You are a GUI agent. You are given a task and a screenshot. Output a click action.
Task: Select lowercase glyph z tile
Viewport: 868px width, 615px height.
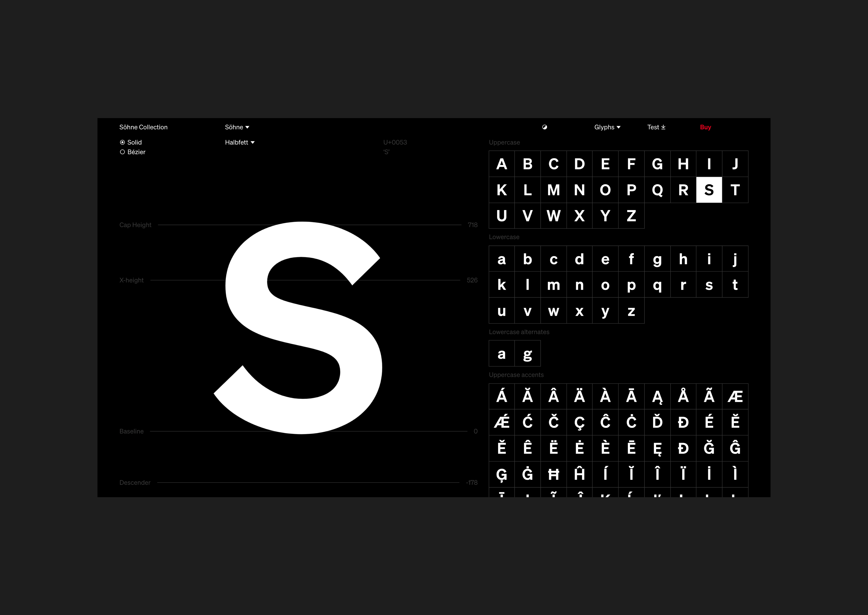[631, 311]
